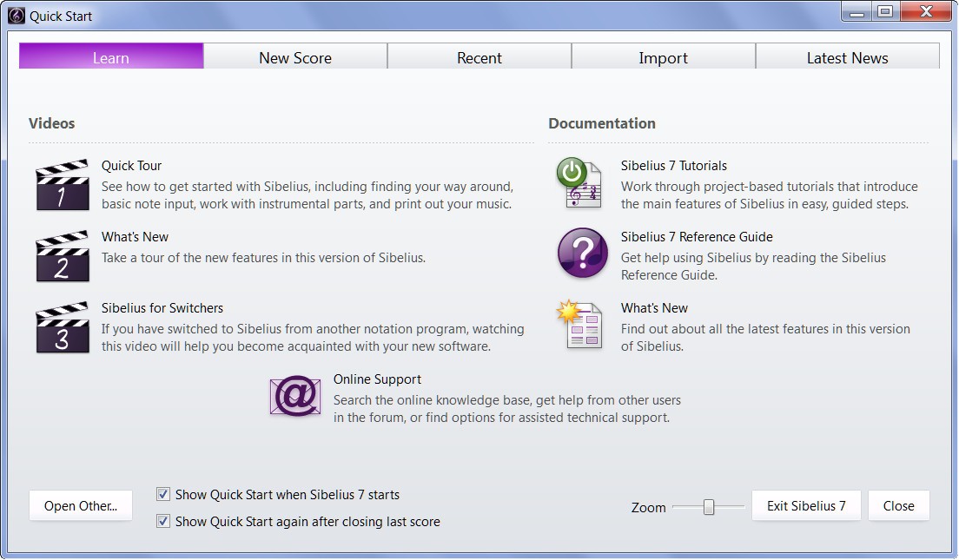The width and height of the screenshot is (959, 560).
Task: Open the What's New documentation icon
Action: [x=579, y=325]
